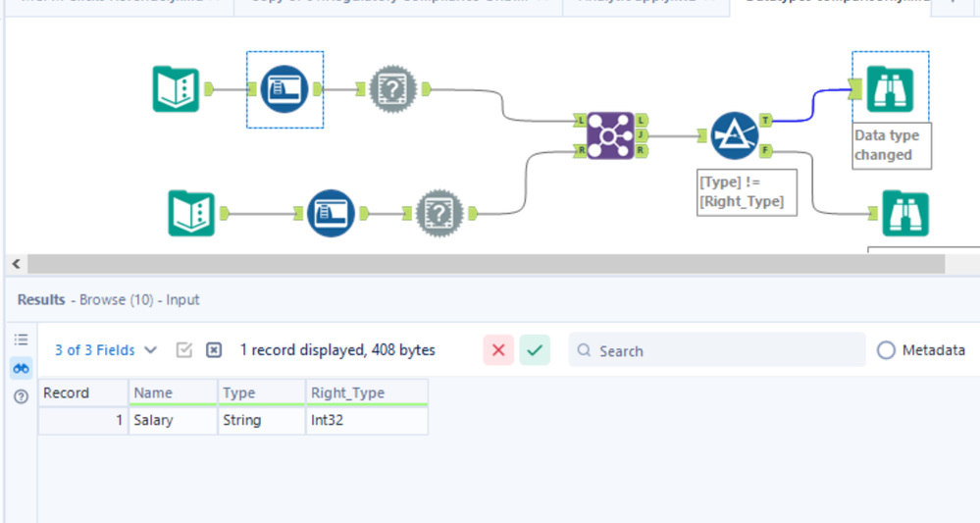Click the upper Input Data output anchor
Screen dimensions: 980x523
tap(209, 89)
